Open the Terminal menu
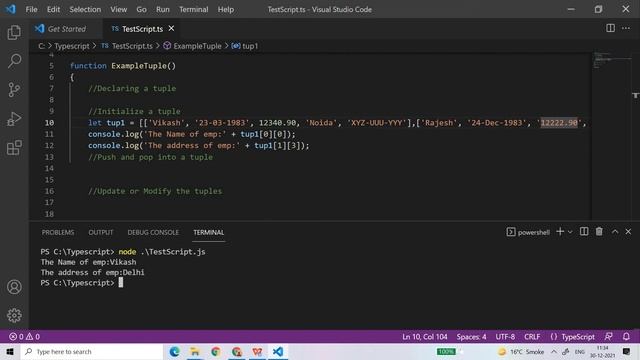Image resolution: width=640 pixels, height=360 pixels. click(x=193, y=9)
